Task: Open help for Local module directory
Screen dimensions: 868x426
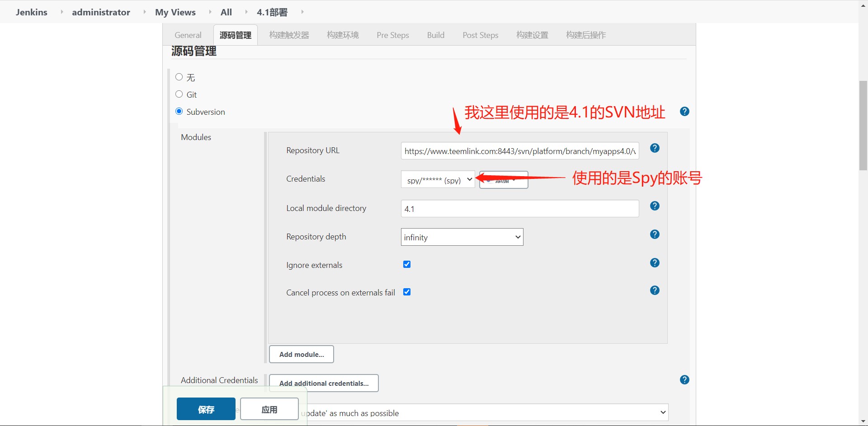Action: point(655,206)
